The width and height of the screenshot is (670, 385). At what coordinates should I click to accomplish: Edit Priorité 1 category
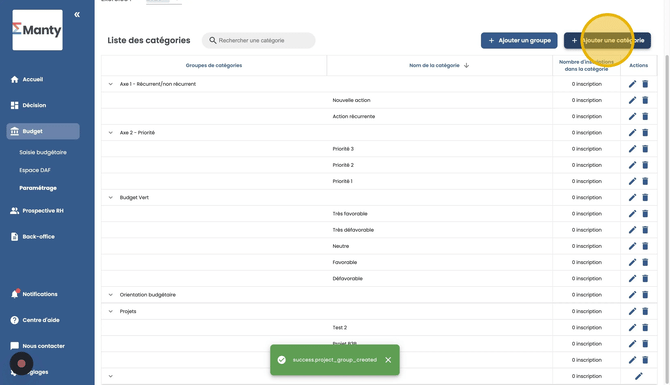click(632, 182)
